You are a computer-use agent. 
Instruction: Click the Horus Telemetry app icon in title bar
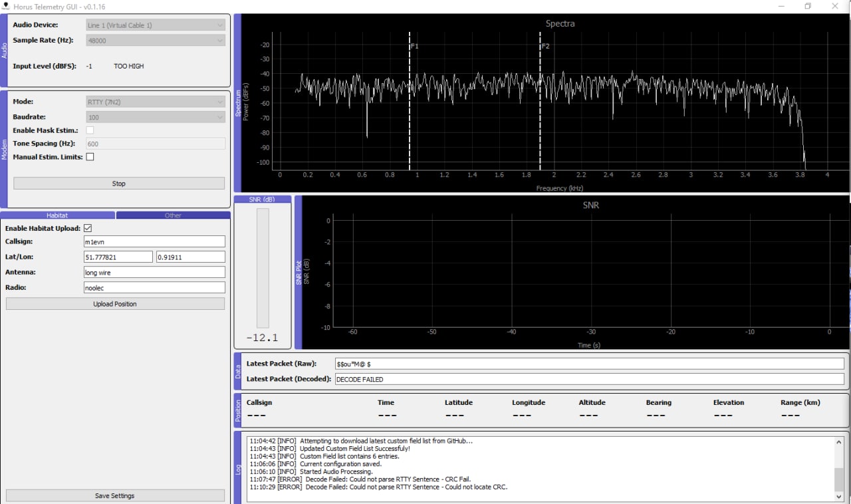(x=6, y=7)
